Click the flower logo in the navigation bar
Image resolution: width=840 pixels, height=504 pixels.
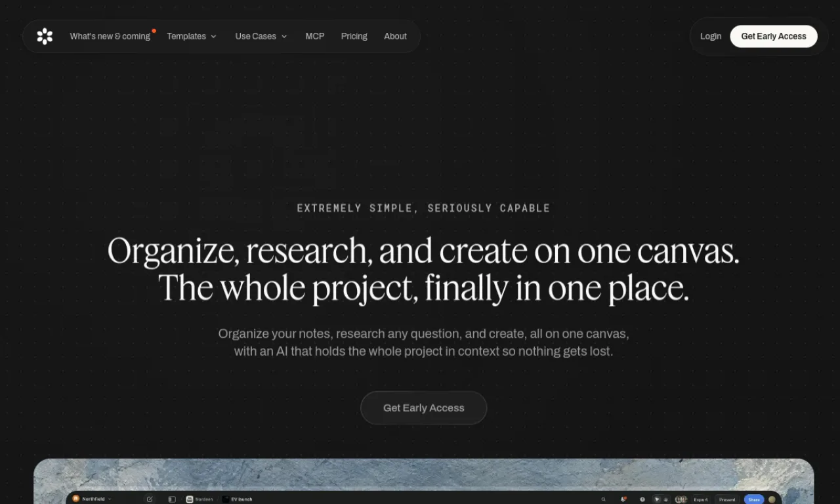point(45,36)
